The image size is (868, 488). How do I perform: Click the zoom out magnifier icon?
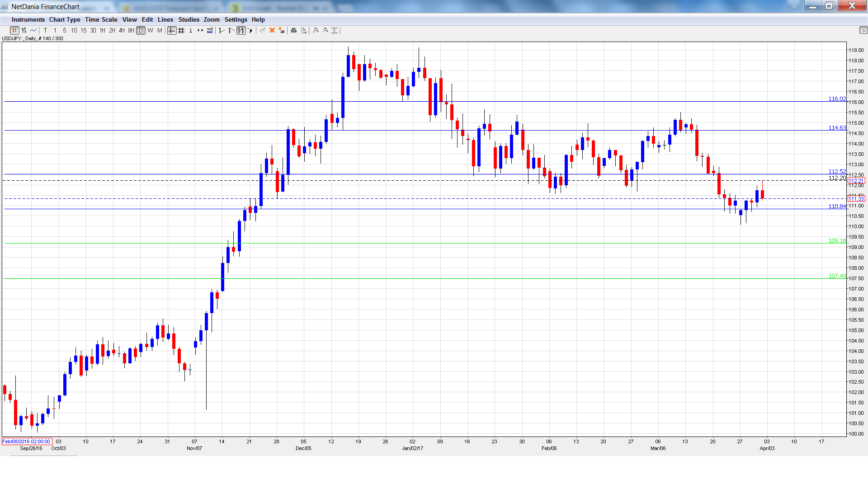[x=325, y=30]
